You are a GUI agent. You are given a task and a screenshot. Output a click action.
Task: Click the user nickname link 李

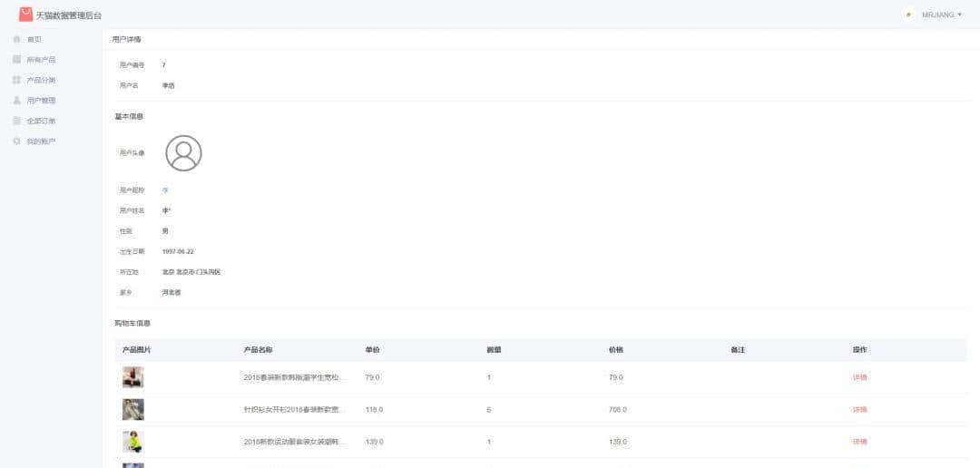coord(165,190)
